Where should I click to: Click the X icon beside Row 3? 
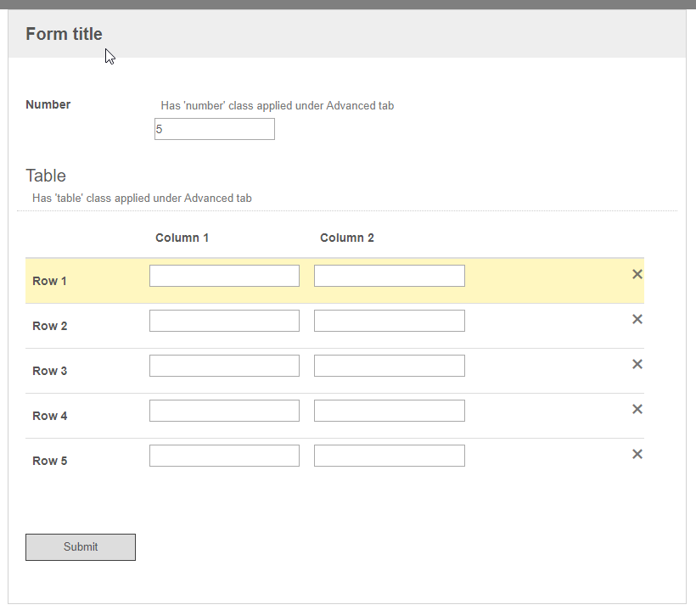point(637,364)
